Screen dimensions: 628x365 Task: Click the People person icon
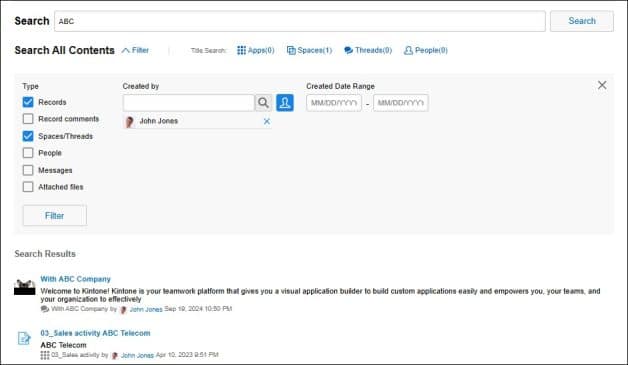(408, 50)
